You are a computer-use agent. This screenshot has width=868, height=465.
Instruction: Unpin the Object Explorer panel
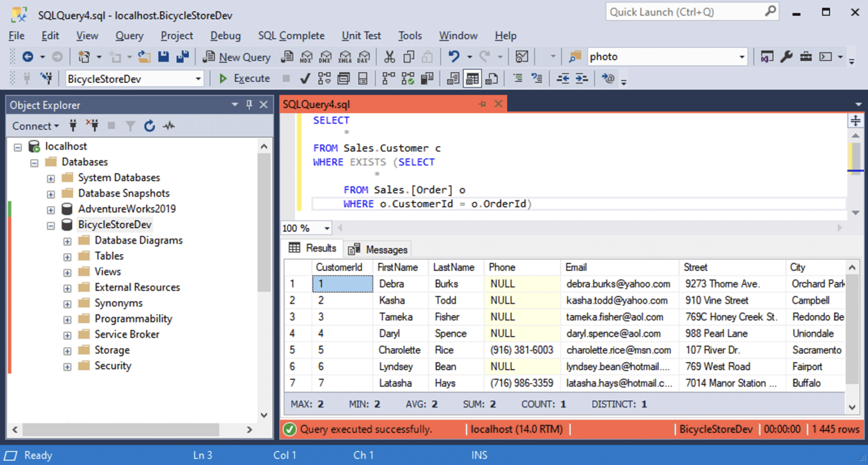(249, 105)
